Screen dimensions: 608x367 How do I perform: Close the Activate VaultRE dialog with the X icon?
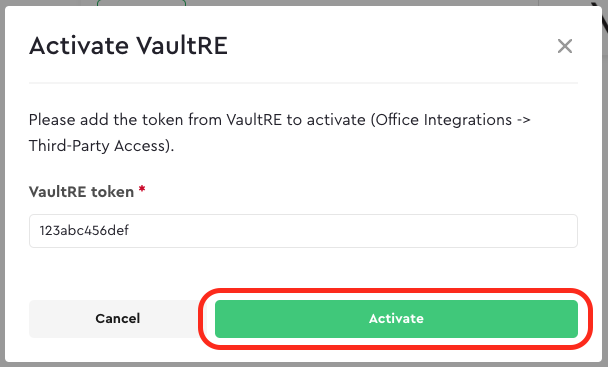(x=565, y=46)
